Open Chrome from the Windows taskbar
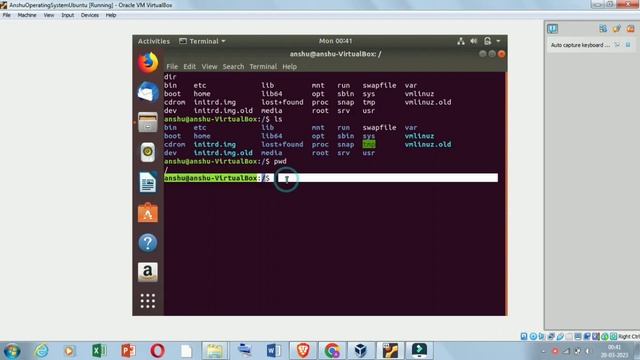The image size is (640, 360). point(332,351)
